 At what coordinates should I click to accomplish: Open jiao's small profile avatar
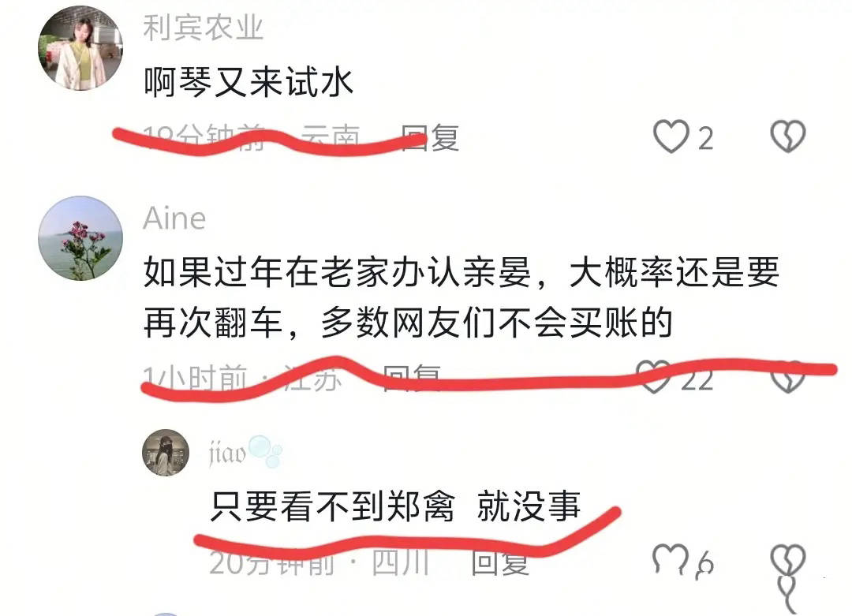click(x=166, y=453)
